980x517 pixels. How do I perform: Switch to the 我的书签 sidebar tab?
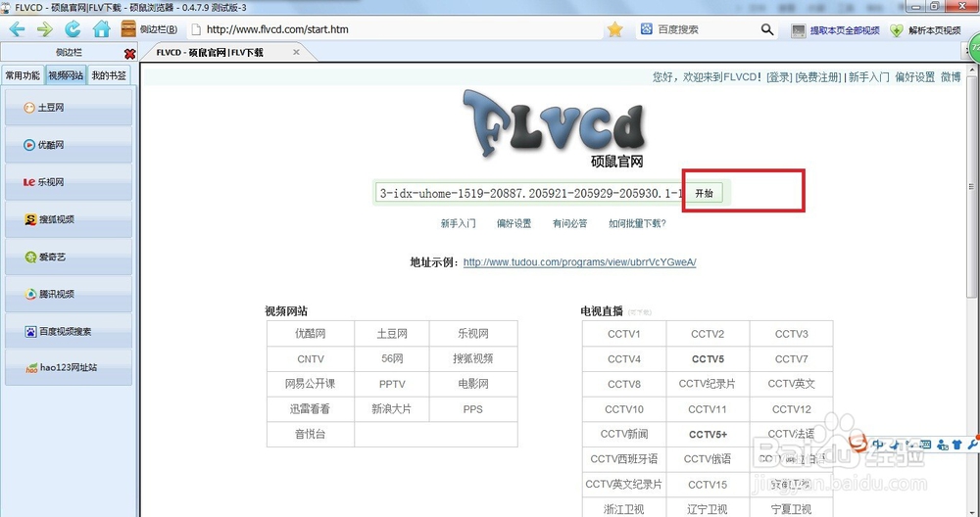[x=109, y=75]
